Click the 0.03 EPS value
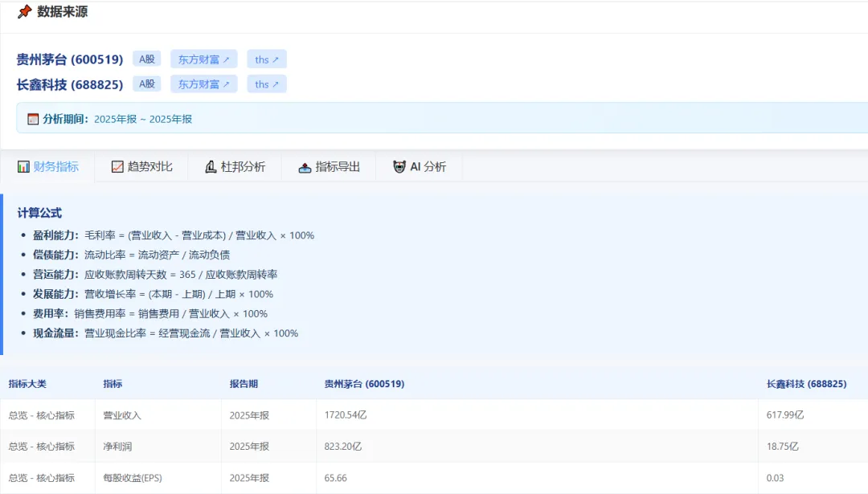 (775, 478)
